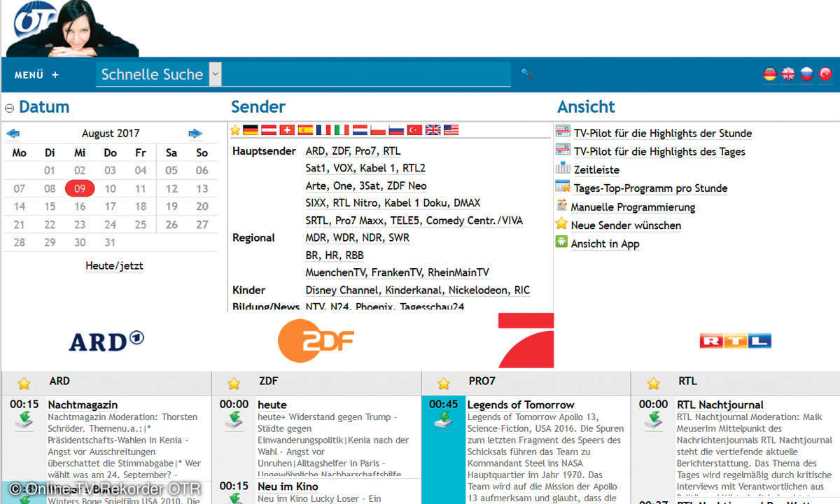Go to next month in calendar
This screenshot has height=504, width=840.
(x=195, y=133)
